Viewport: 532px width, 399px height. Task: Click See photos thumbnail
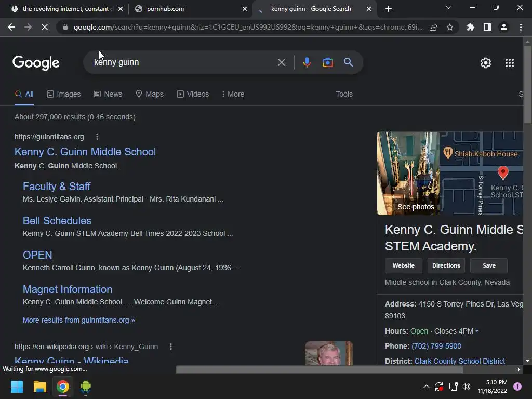coord(408,174)
